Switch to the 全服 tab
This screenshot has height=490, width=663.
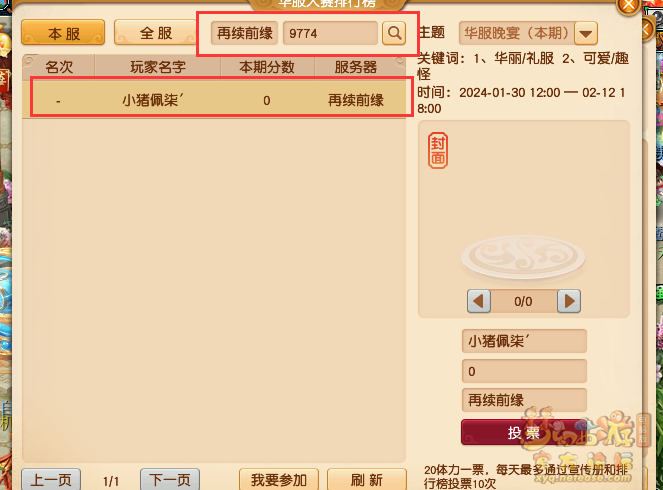tap(156, 33)
